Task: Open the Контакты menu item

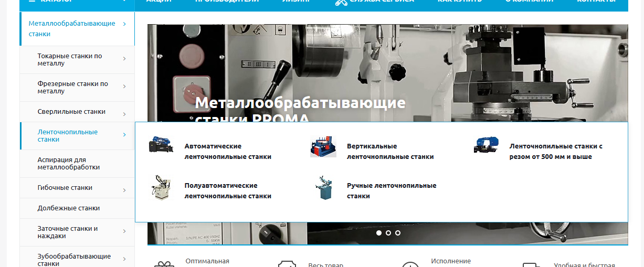Action: coord(596,2)
